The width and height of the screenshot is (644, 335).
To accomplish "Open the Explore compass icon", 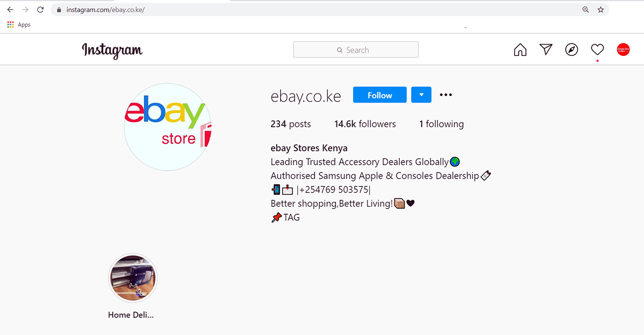I will (572, 50).
